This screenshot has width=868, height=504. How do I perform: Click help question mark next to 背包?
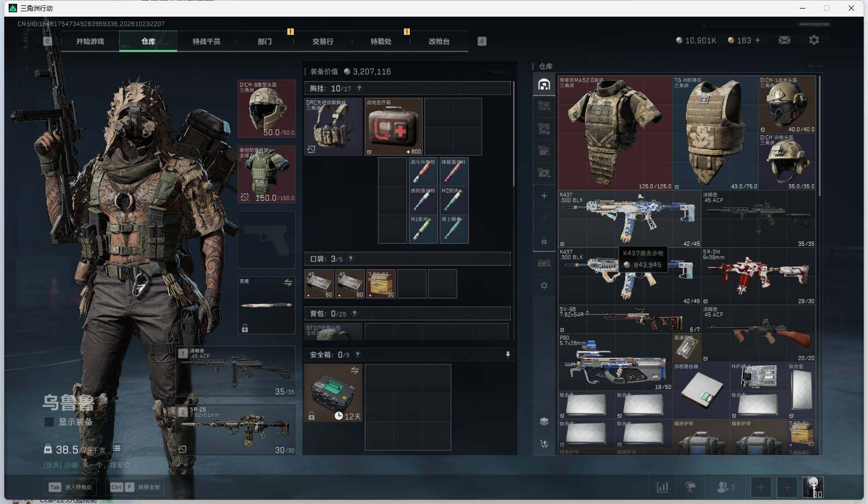pyautogui.click(x=355, y=313)
